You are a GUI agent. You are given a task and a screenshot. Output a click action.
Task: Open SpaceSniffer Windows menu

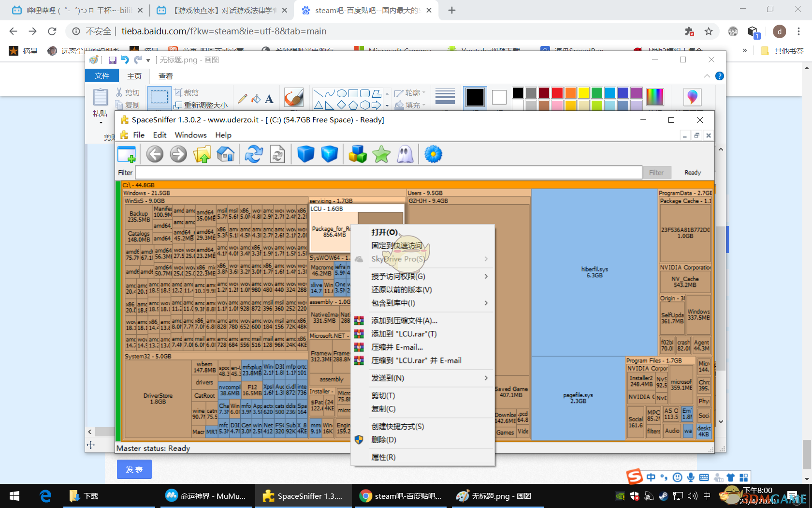[190, 135]
